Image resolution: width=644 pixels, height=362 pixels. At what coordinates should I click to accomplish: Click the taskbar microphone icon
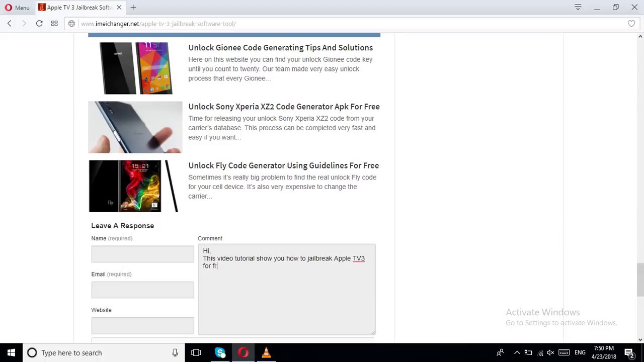175,353
